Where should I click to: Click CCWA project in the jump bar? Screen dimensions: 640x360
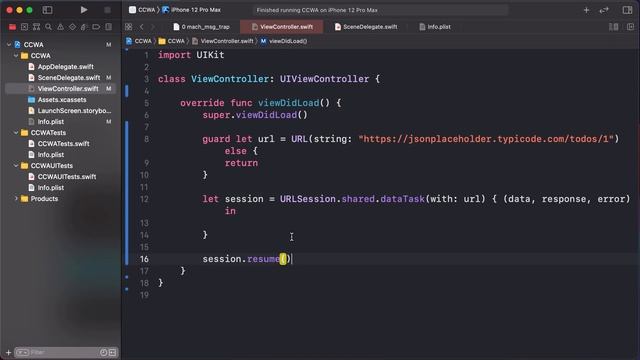pos(139,41)
